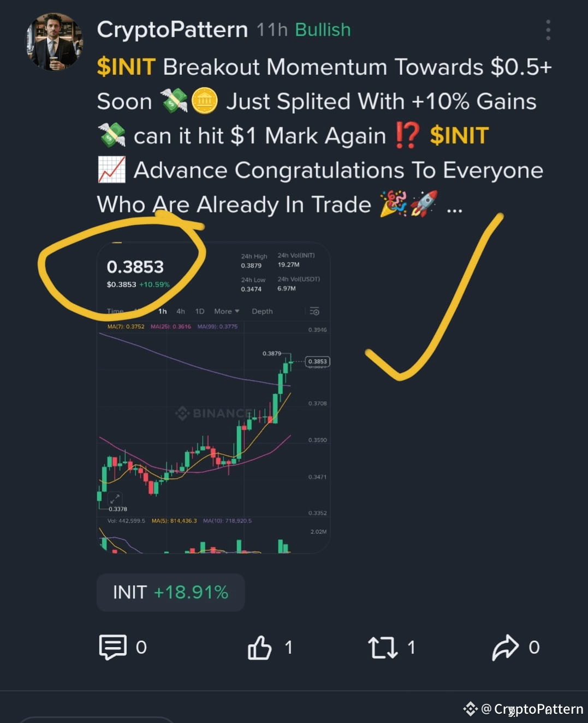Viewport: 588px width, 723px height.
Task: Tap the chart settings icon beside Depth
Action: tap(314, 311)
